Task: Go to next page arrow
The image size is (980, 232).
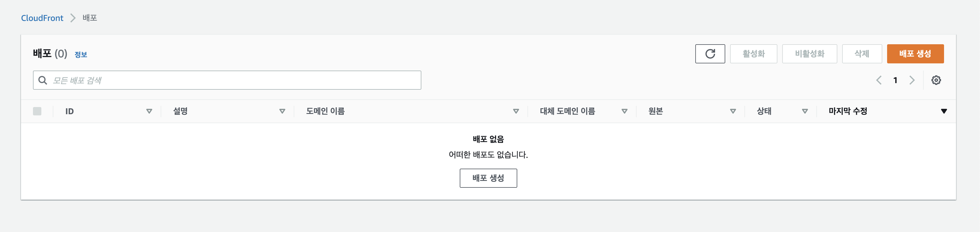Action: coord(912,80)
